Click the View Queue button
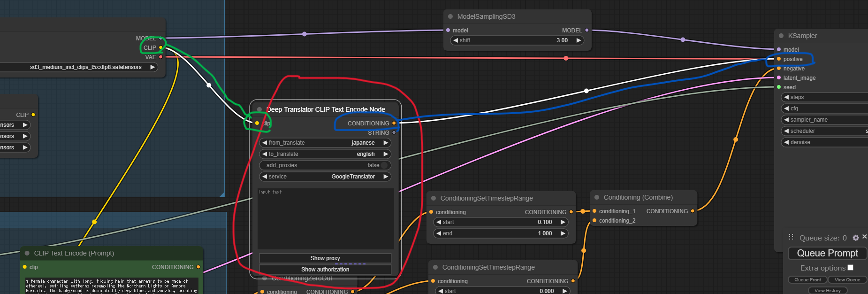This screenshot has width=868, height=294. [847, 280]
